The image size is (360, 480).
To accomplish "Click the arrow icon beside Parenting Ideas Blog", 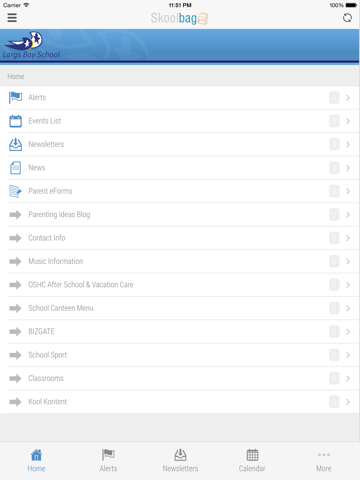I will 15,215.
